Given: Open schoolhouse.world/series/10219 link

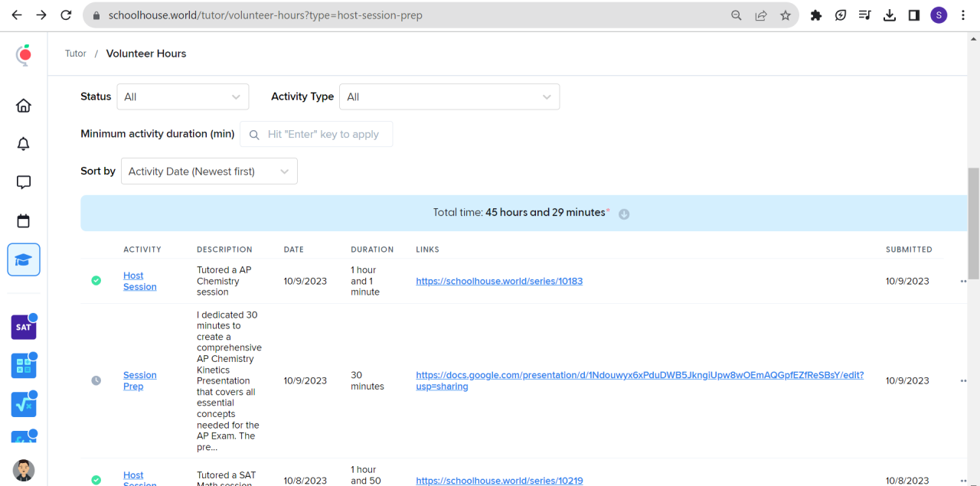Looking at the screenshot, I should 499,481.
